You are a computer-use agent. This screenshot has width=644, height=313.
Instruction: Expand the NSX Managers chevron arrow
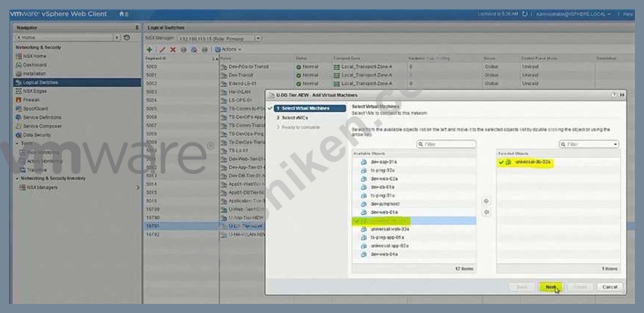(x=138, y=187)
